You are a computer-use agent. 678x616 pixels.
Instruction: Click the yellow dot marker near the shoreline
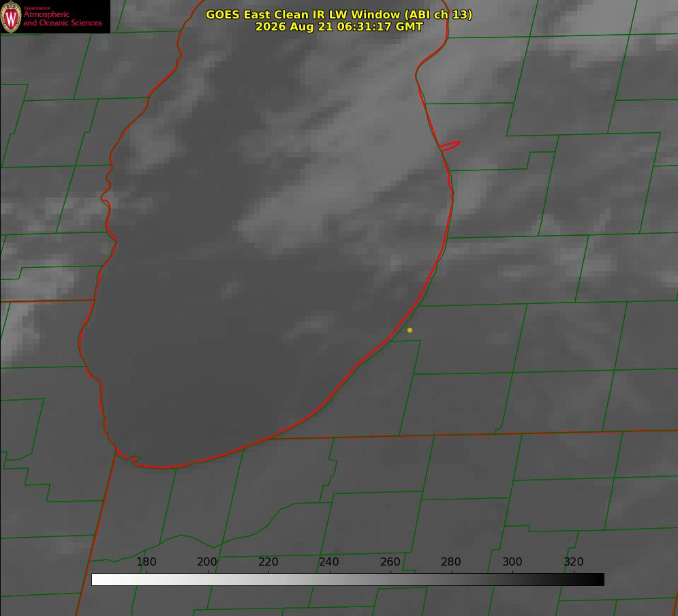(x=410, y=330)
